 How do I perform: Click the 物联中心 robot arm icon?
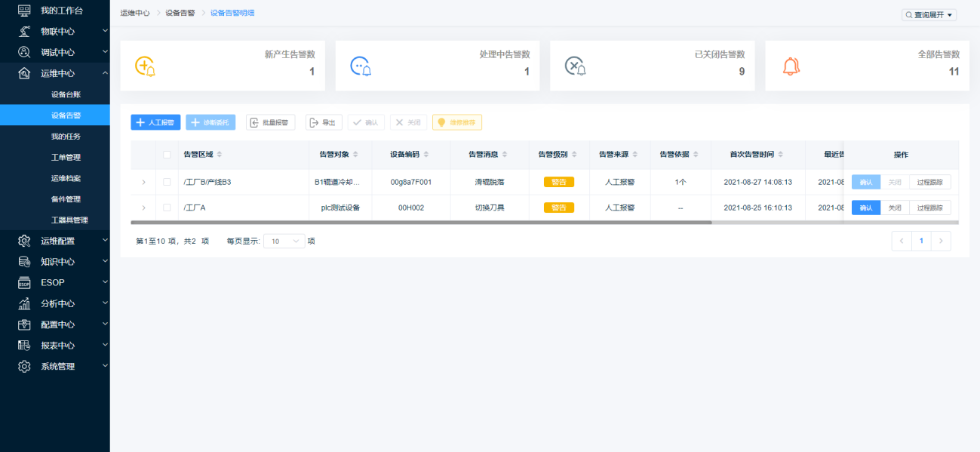pos(24,32)
